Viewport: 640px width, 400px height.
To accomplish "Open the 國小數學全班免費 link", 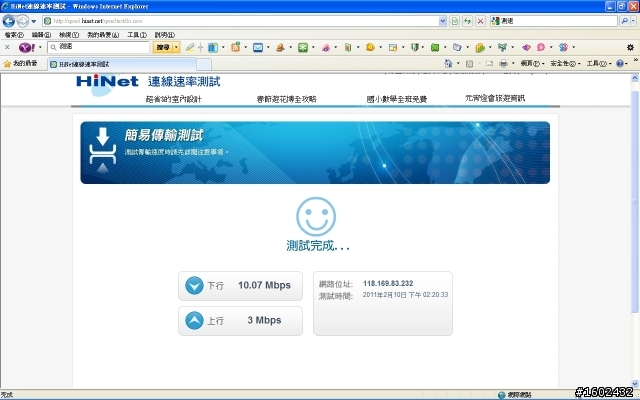I will coord(397,99).
